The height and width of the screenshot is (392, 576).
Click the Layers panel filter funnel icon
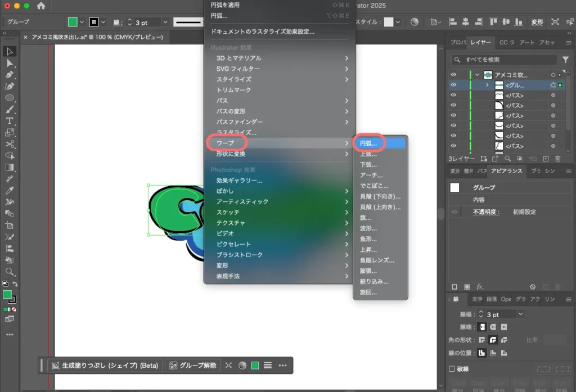click(565, 60)
